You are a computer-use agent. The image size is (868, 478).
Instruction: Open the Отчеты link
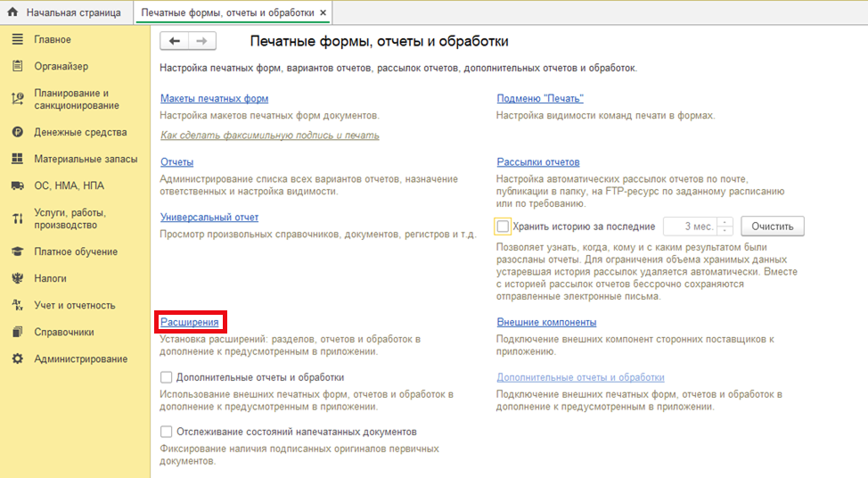click(x=176, y=161)
